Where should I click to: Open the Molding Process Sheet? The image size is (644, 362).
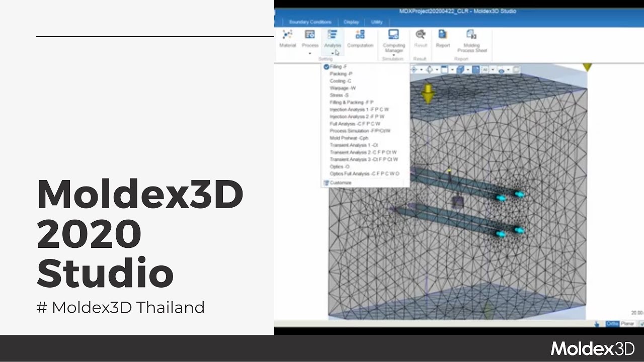471,41
